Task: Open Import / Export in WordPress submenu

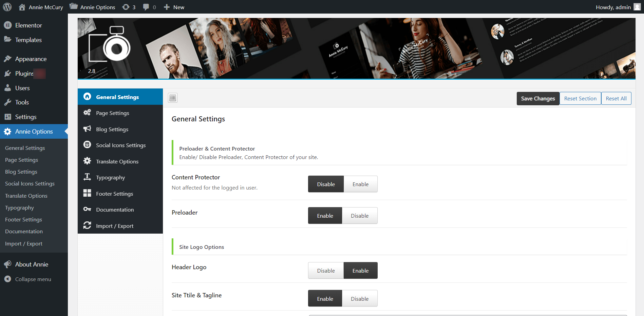Action: 24,244
